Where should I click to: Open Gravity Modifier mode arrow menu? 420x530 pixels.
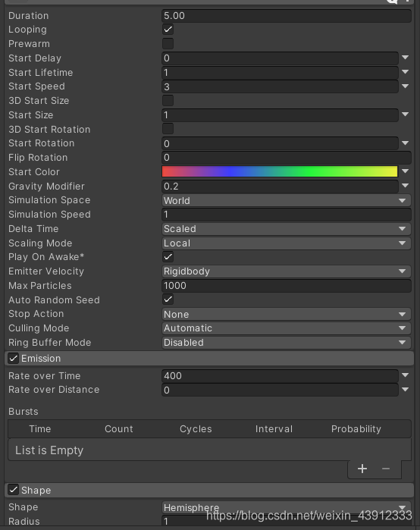coord(405,186)
